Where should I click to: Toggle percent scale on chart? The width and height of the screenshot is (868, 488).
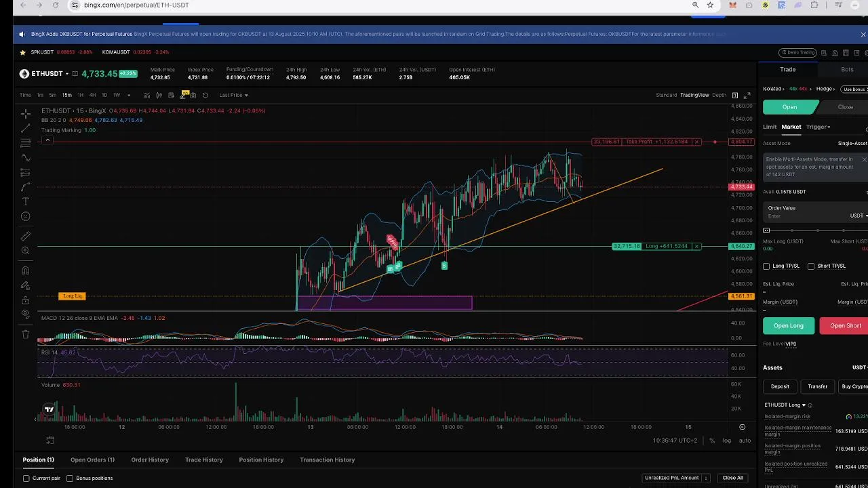pos(712,441)
